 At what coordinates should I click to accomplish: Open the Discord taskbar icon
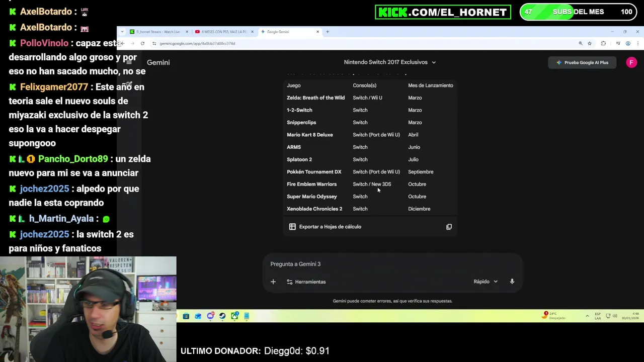(x=210, y=316)
